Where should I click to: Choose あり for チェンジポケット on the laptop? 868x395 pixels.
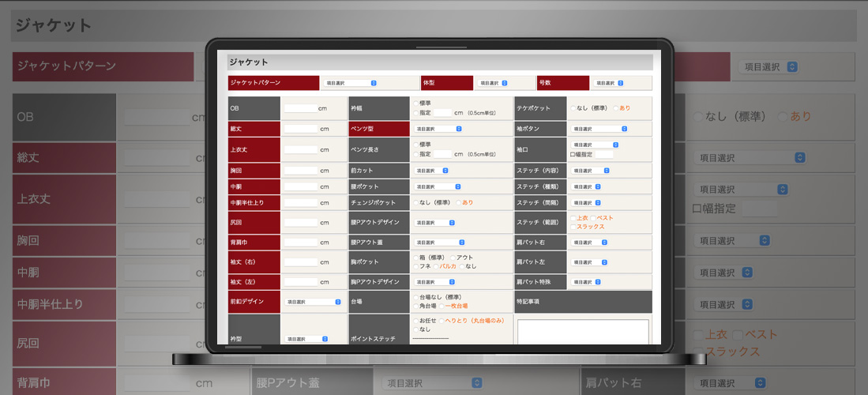click(458, 203)
